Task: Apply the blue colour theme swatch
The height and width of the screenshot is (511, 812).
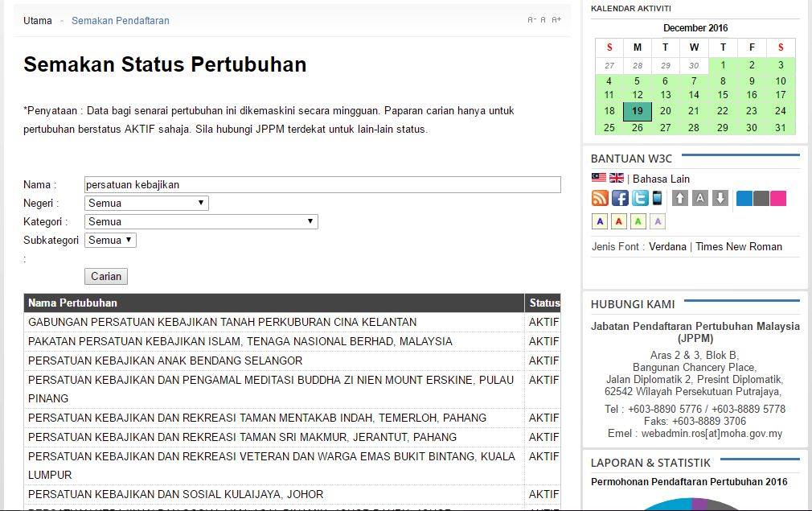Action: click(744, 198)
